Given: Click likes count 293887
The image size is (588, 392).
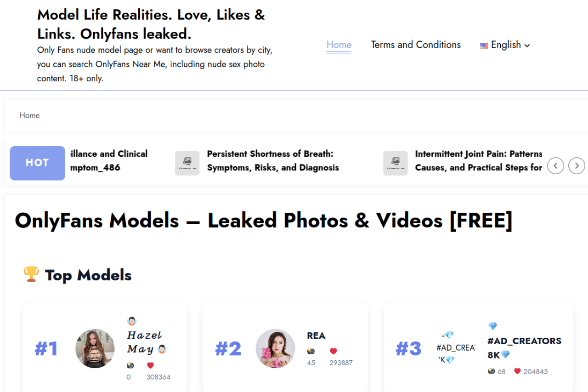Looking at the screenshot, I should [341, 363].
